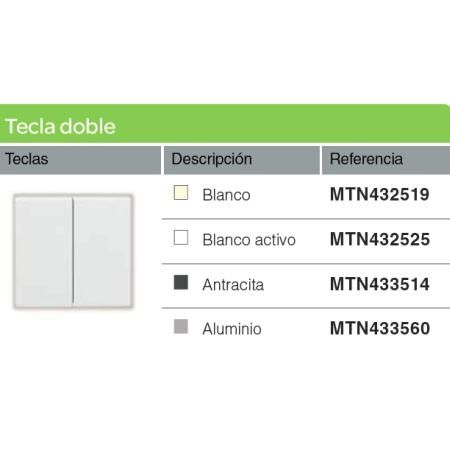Click the Teclas column header

coord(80,160)
